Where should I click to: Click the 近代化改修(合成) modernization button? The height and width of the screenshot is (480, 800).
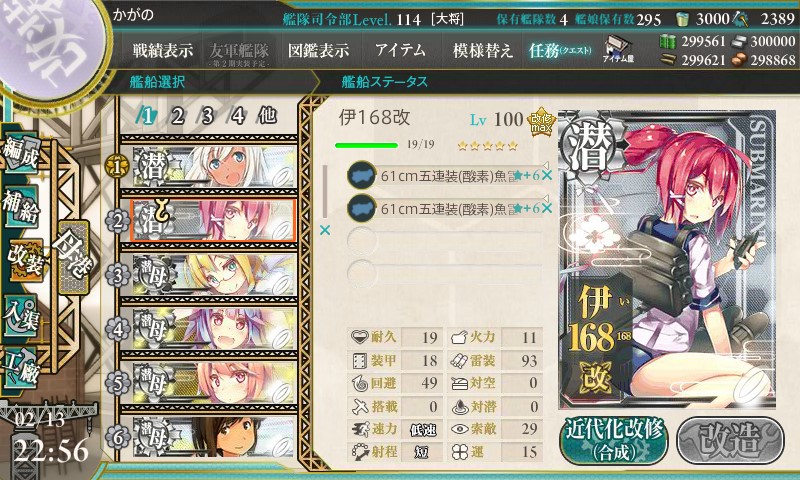(x=614, y=441)
